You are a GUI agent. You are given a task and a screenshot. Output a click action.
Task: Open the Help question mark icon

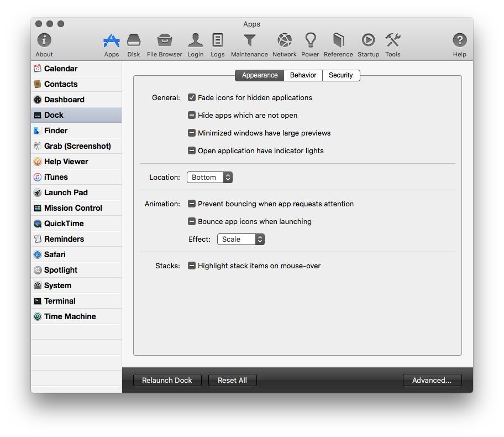click(x=459, y=40)
